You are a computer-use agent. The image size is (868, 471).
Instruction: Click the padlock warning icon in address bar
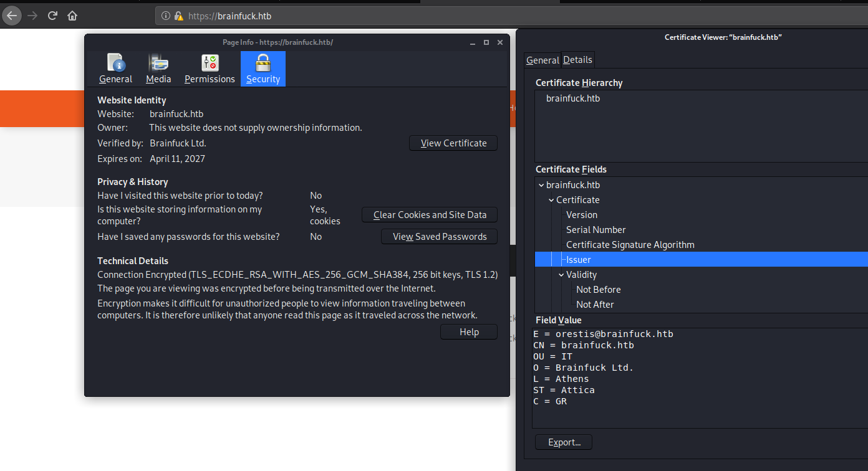(x=179, y=16)
